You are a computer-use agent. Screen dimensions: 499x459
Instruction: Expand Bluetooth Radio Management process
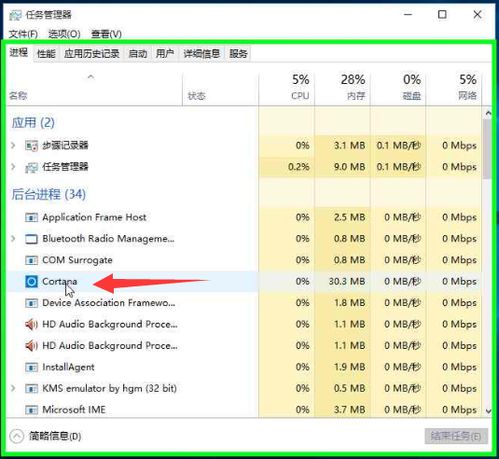(x=13, y=239)
